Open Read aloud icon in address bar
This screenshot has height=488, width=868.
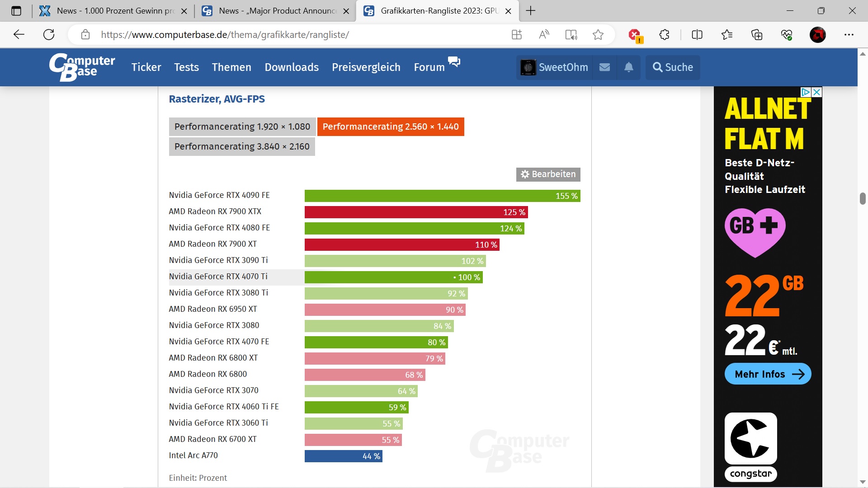point(544,34)
